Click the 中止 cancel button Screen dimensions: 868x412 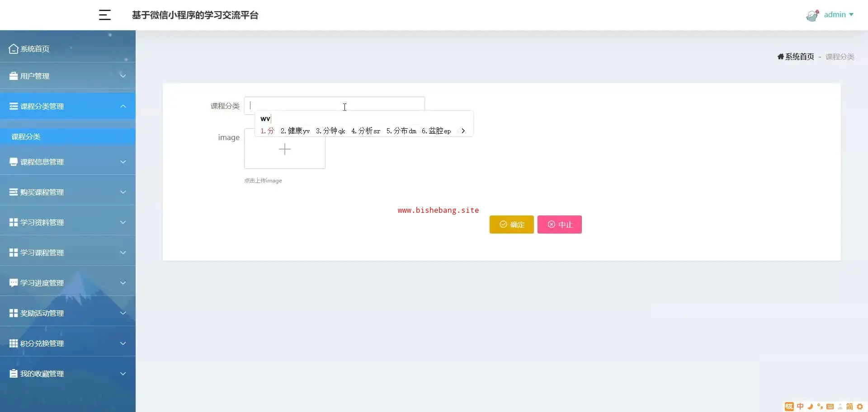point(559,225)
